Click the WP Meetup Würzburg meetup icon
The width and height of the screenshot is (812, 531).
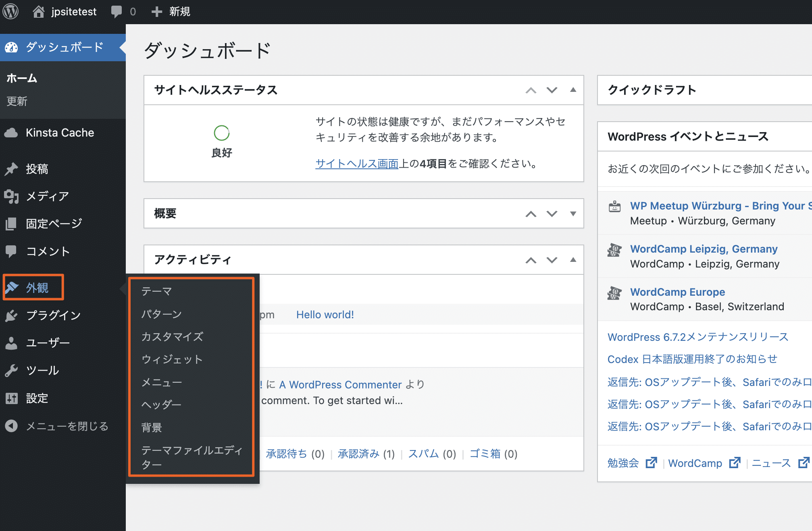coord(614,207)
